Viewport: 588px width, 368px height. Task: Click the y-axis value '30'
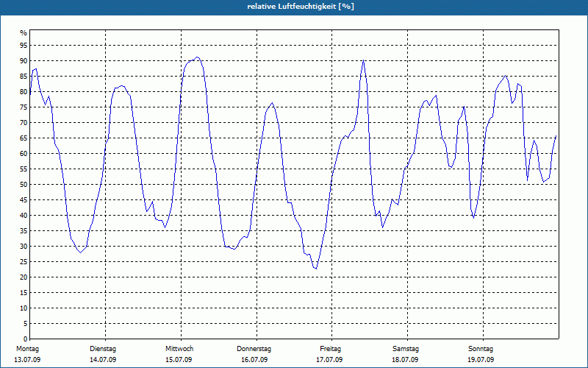[24, 247]
